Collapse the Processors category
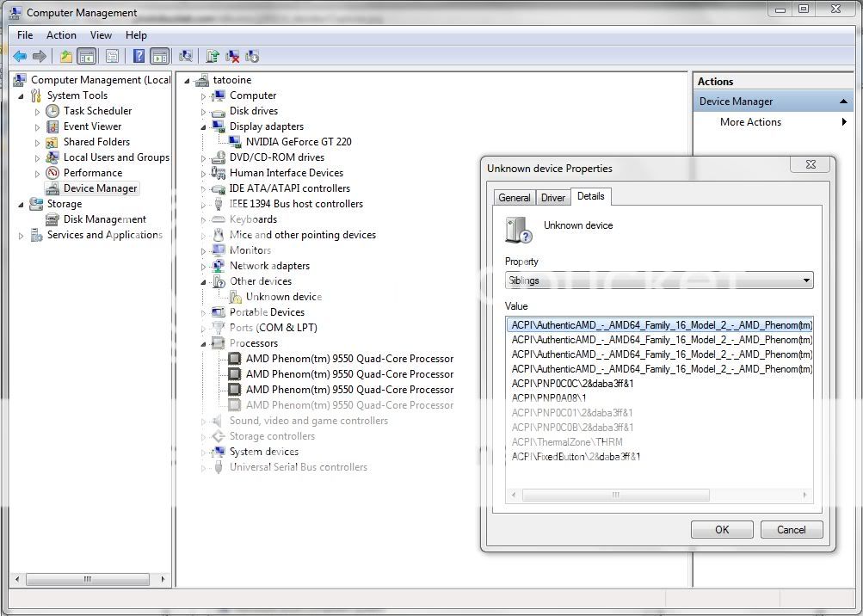Viewport: 863px width, 616px height. coord(204,343)
